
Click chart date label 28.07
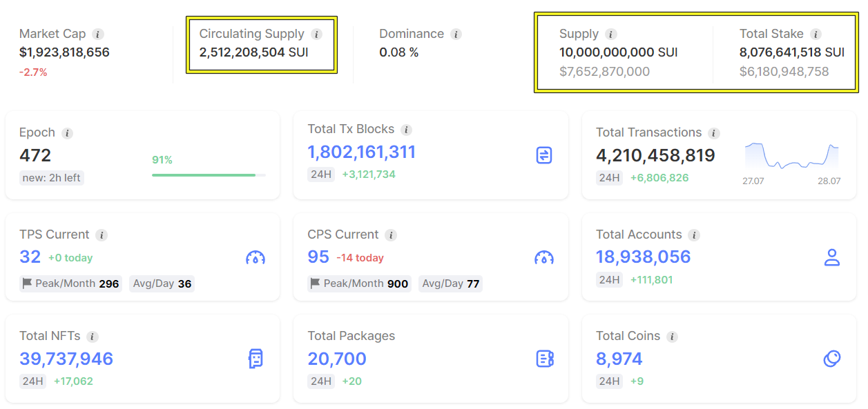click(x=830, y=181)
